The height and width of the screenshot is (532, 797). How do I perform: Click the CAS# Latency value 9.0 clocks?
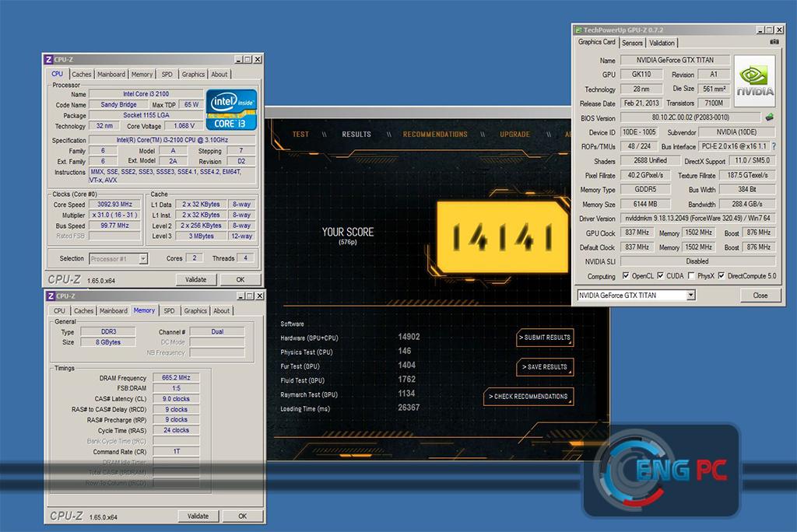pos(176,399)
